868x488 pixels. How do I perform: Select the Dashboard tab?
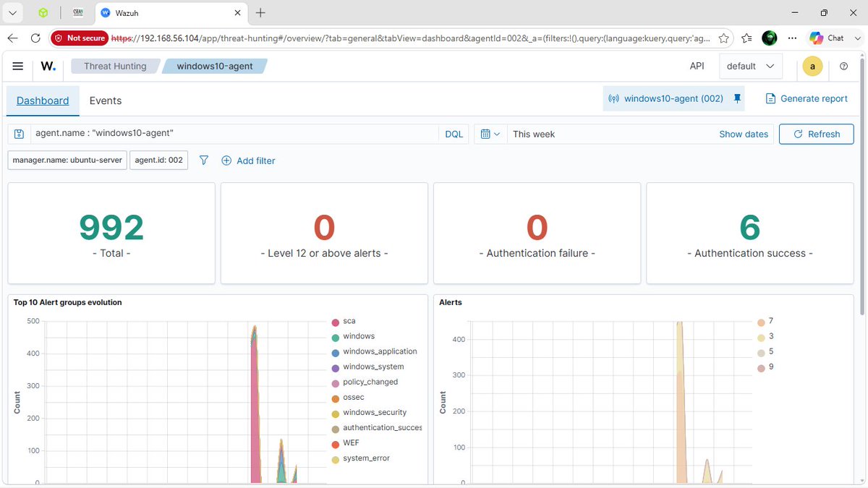(43, 100)
